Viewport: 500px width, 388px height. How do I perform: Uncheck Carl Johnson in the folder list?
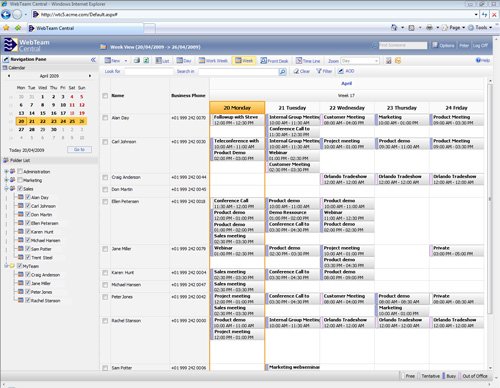28,206
